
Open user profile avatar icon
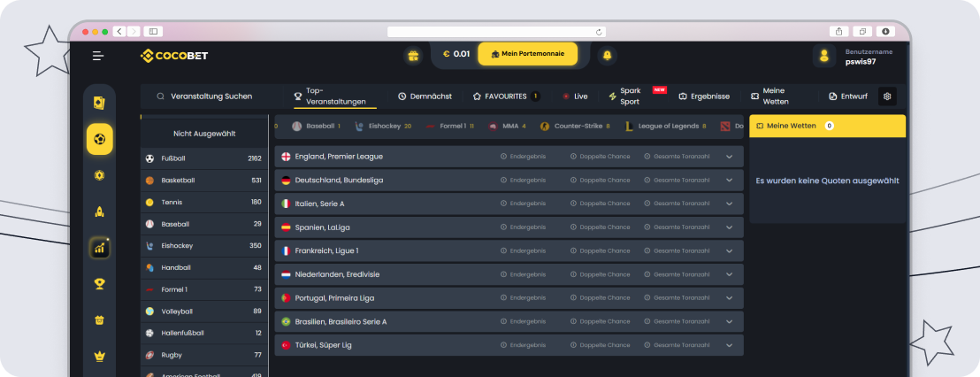pyautogui.click(x=823, y=56)
